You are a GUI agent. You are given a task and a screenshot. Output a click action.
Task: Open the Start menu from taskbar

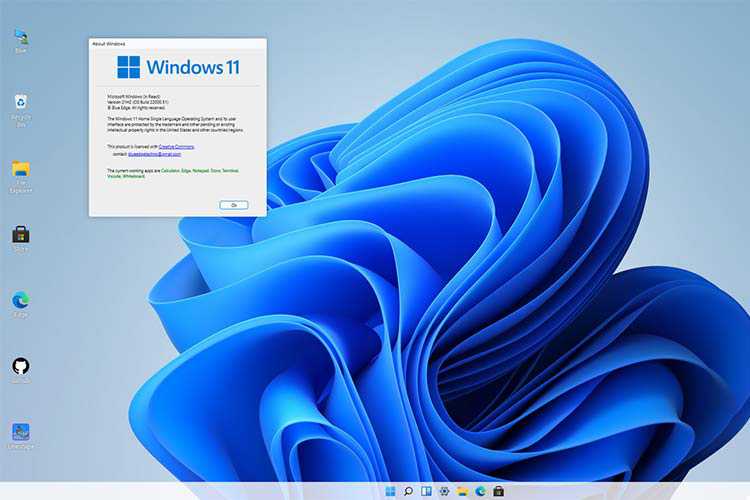click(389, 491)
